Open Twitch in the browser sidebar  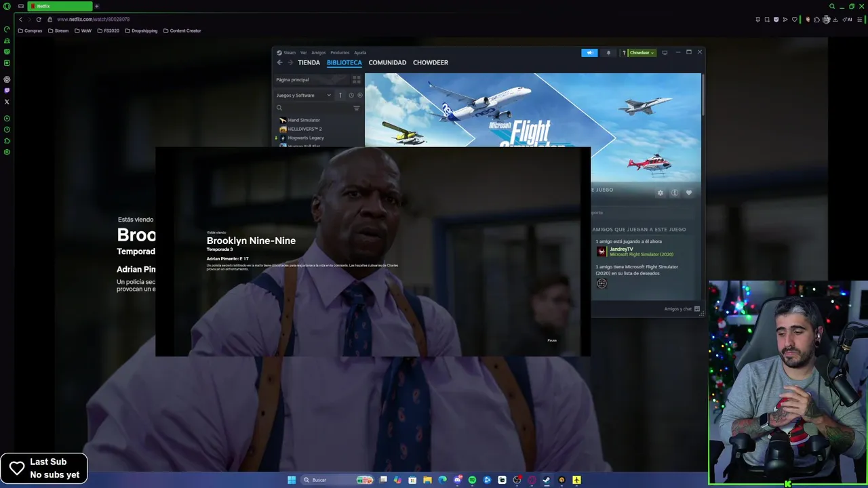coord(7,90)
